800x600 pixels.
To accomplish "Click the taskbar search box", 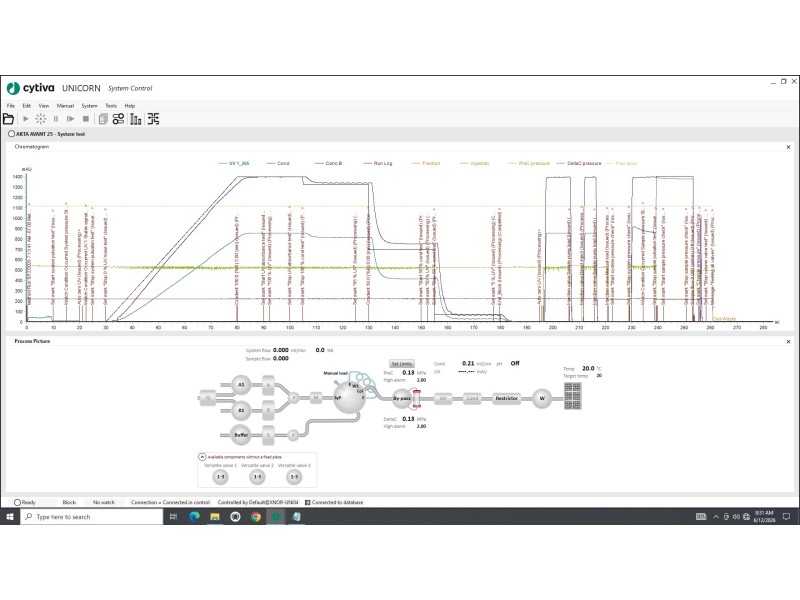I will [x=92, y=516].
